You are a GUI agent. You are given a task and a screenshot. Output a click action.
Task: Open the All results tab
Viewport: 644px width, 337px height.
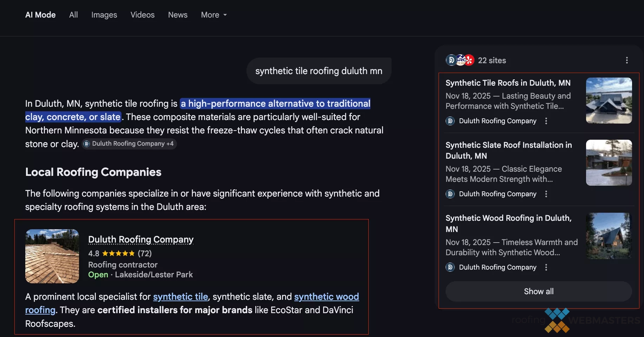coord(73,15)
